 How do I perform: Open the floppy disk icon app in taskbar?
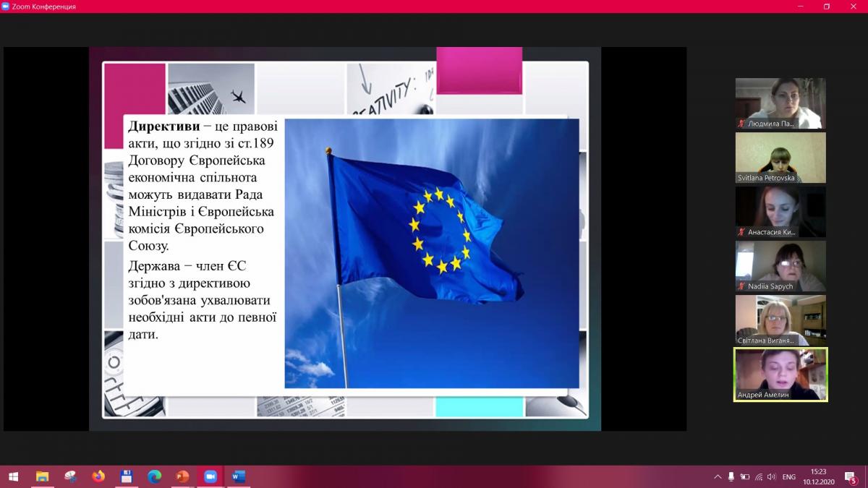click(127, 476)
